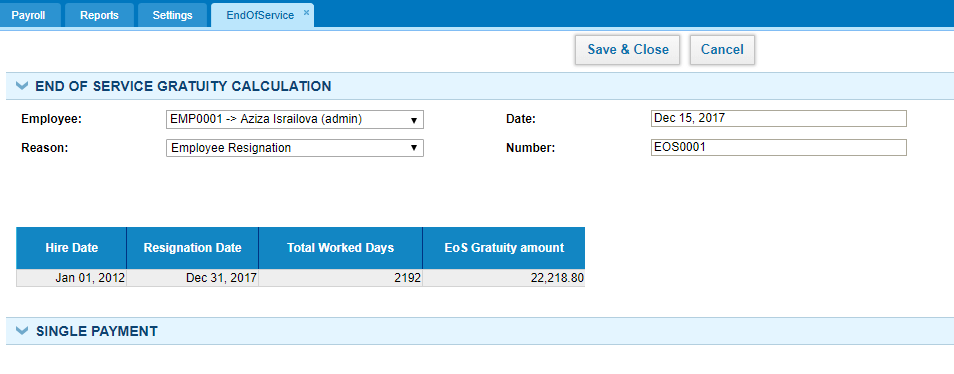This screenshot has width=954, height=374.
Task: Select the 22,218.80 gratuity amount cell
Action: (x=504, y=278)
